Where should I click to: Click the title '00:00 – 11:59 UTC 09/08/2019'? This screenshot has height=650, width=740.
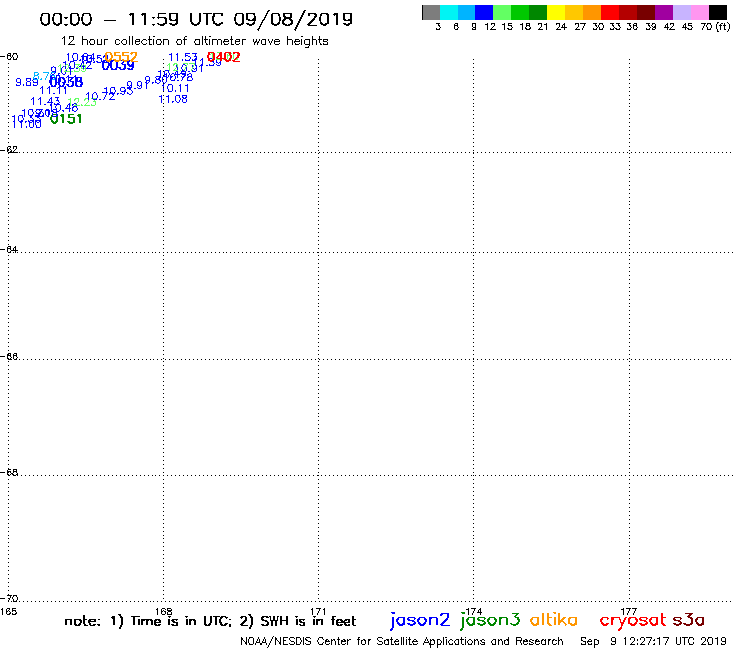pyautogui.click(x=196, y=19)
